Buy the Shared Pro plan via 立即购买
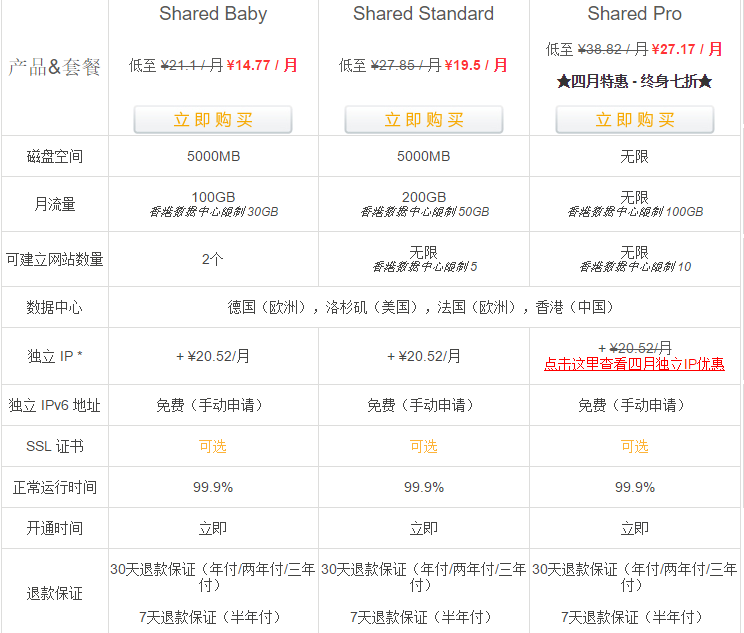Image resolution: width=744 pixels, height=633 pixels. click(635, 120)
